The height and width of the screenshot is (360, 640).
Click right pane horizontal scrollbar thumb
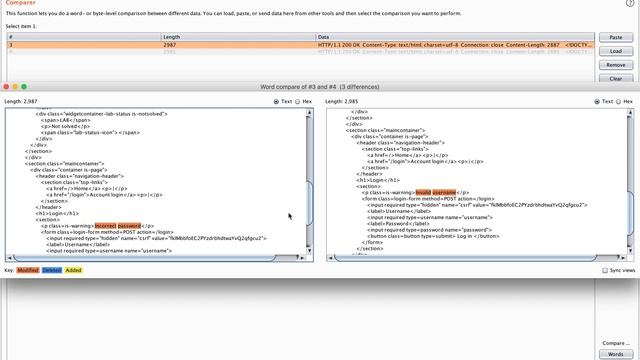[x=465, y=258]
